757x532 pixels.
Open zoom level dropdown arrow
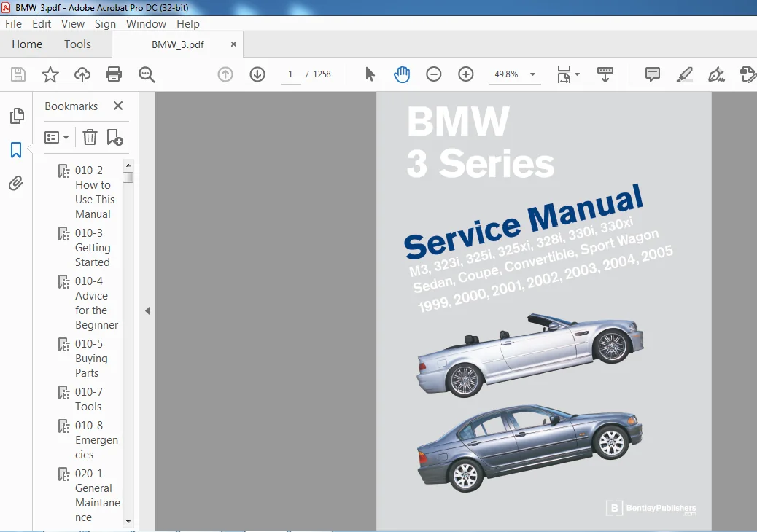(x=532, y=74)
